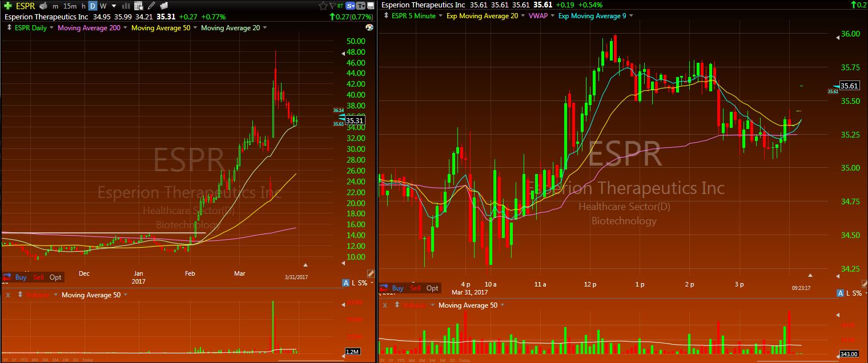Select the Daily (D) timeframe
This screenshot has width=868, height=363.
coord(93,6)
